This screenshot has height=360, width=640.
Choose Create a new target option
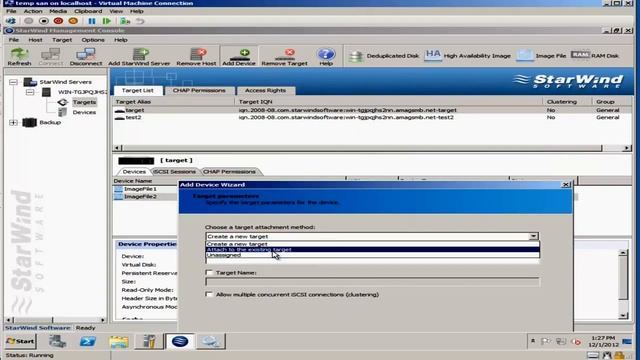coord(372,244)
